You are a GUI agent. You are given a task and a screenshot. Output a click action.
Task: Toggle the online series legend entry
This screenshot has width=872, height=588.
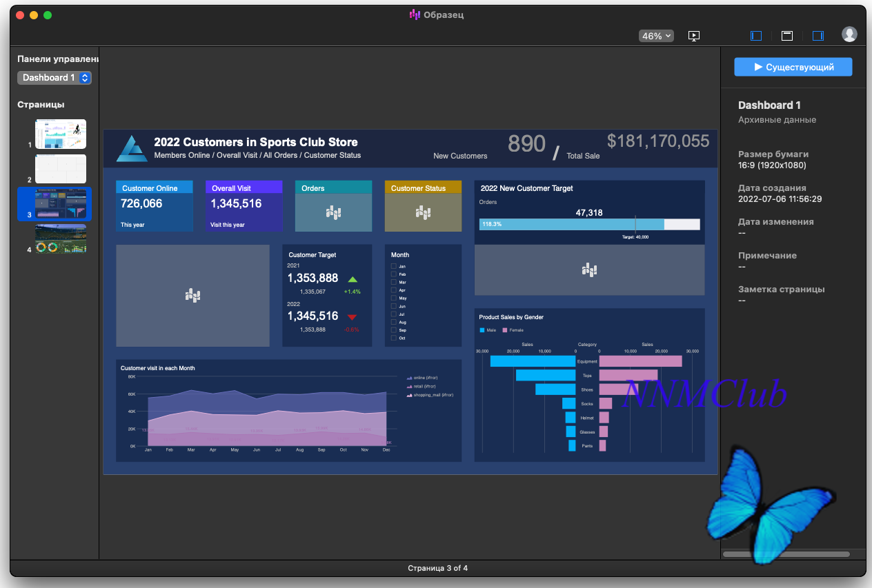coord(422,378)
